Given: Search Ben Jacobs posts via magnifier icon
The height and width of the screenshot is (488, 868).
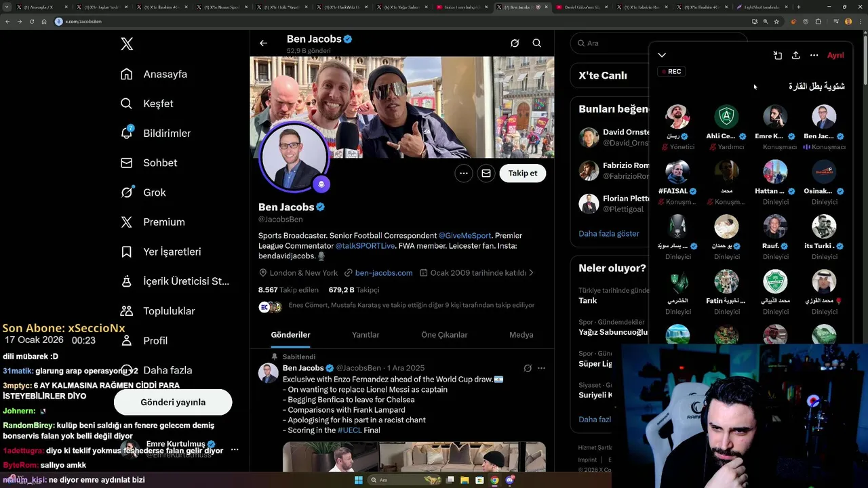Looking at the screenshot, I should [536, 43].
